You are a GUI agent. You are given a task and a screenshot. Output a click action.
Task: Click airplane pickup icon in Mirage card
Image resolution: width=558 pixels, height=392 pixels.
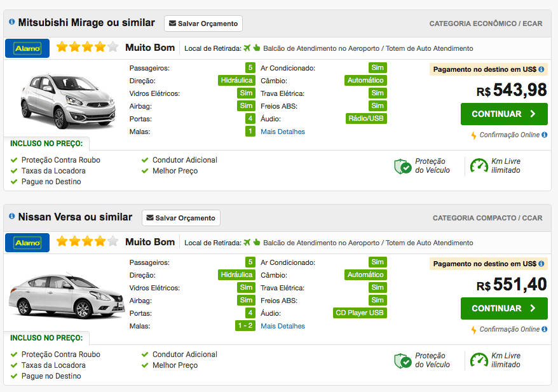coord(247,48)
